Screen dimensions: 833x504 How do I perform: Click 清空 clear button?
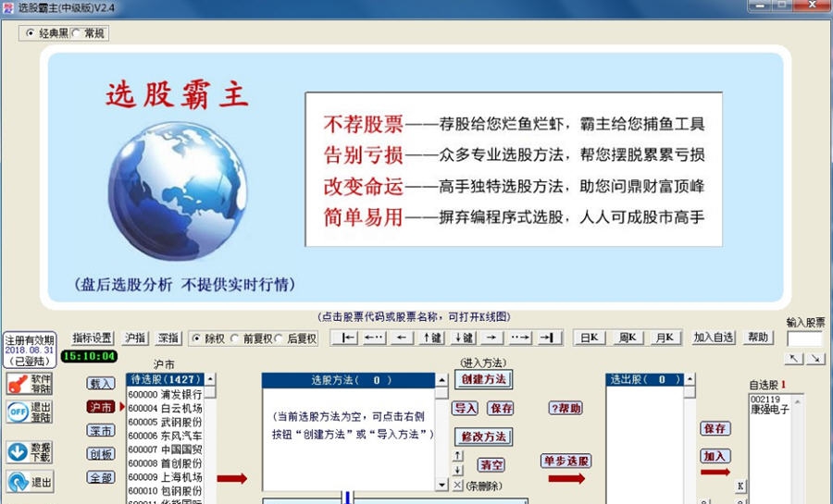coord(491,465)
